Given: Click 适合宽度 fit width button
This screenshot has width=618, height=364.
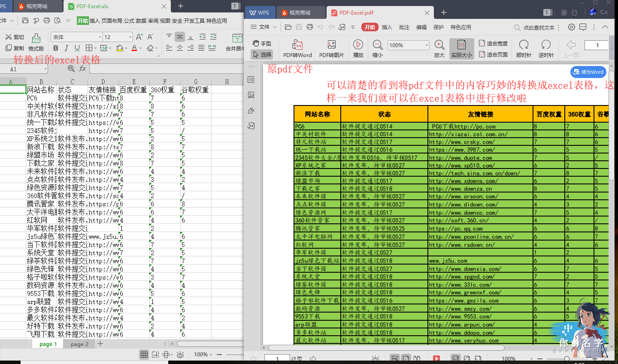Looking at the screenshot, I should 493,43.
